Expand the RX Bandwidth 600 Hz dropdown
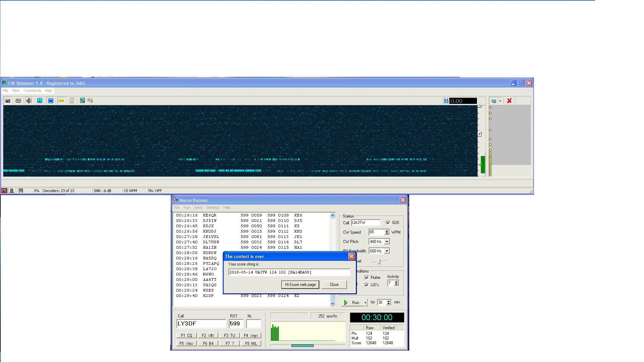The width and height of the screenshot is (644, 362). pos(387,251)
